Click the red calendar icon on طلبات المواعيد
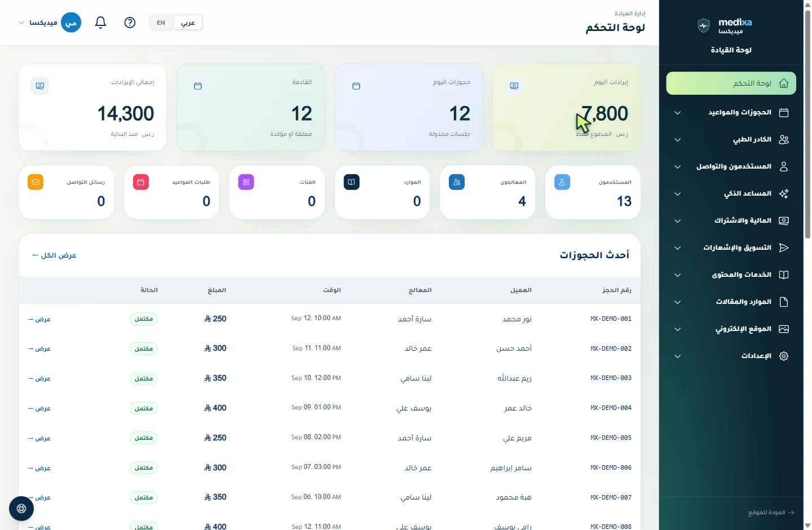This screenshot has width=812, height=530. (141, 182)
